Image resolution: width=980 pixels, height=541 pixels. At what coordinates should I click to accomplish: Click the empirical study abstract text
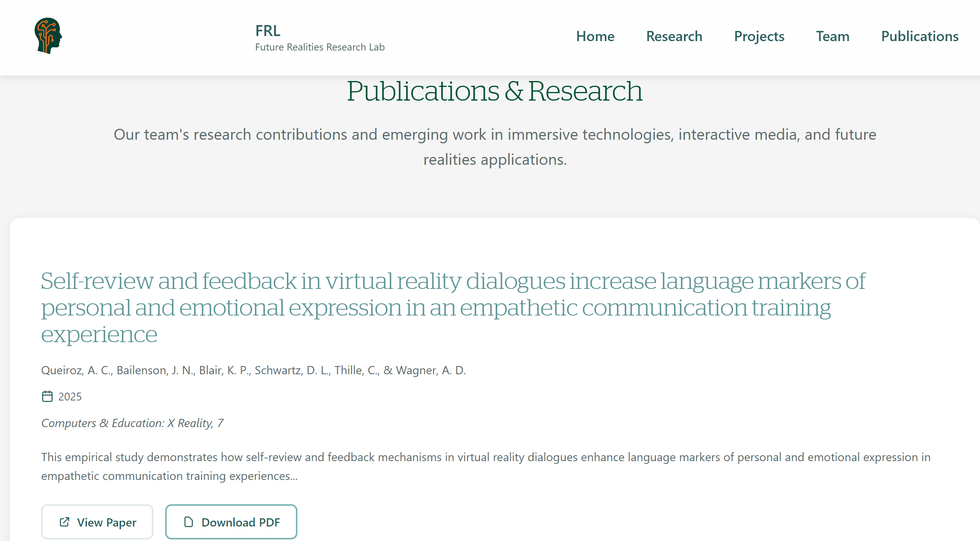(x=485, y=466)
